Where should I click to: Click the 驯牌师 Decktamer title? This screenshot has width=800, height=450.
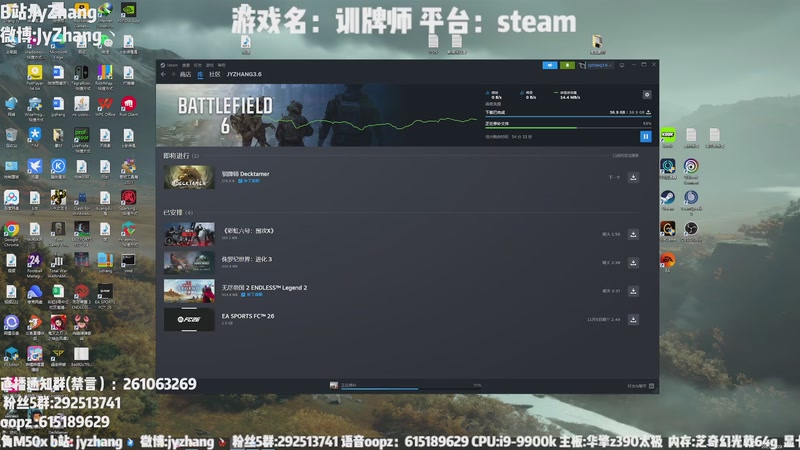click(245, 174)
